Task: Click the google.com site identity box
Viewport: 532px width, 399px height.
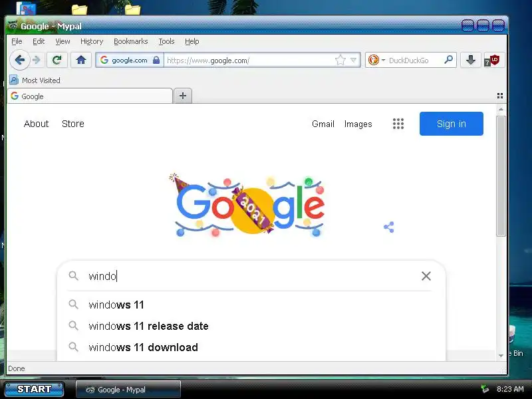Action: tap(130, 61)
